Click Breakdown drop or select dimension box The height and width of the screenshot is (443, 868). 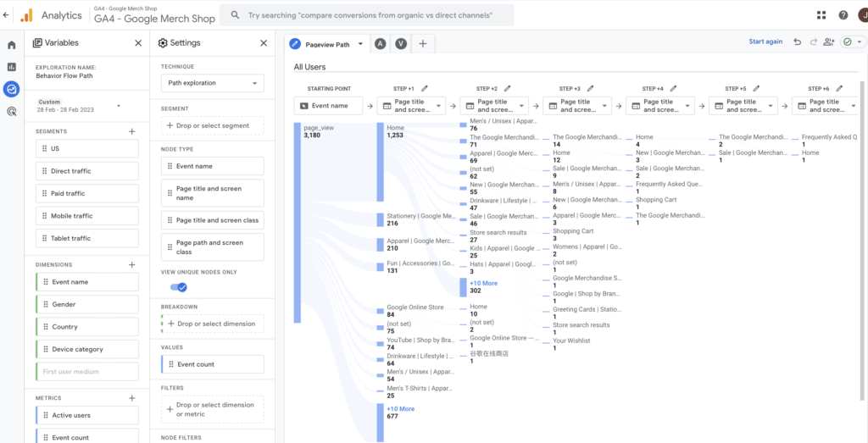click(213, 324)
